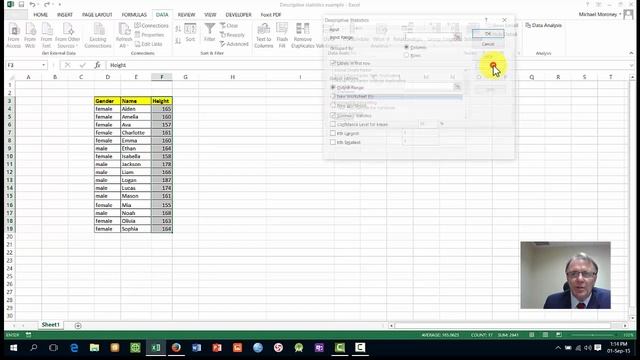The height and width of the screenshot is (360, 640).
Task: Collapse the ribbon with chevron
Action: tap(631, 53)
